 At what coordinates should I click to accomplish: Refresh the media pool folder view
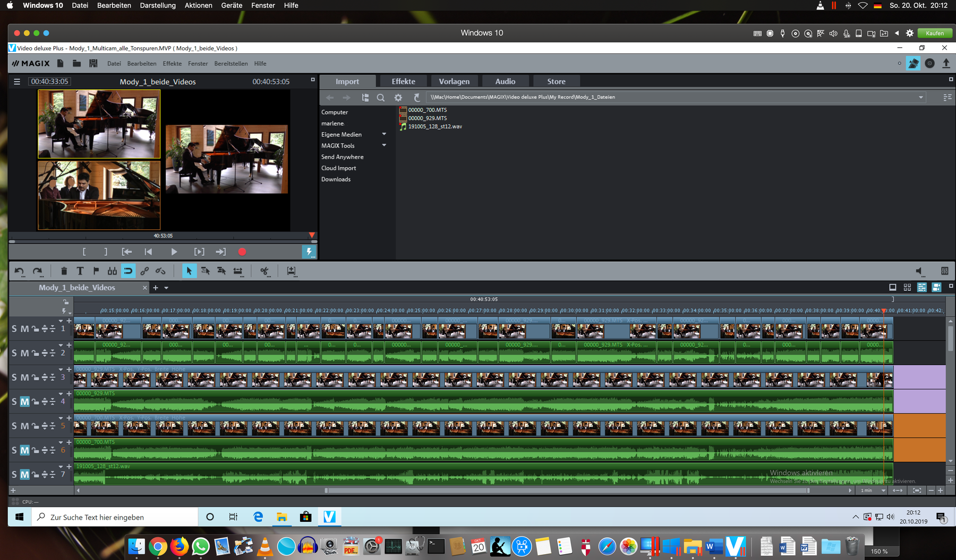click(x=417, y=98)
